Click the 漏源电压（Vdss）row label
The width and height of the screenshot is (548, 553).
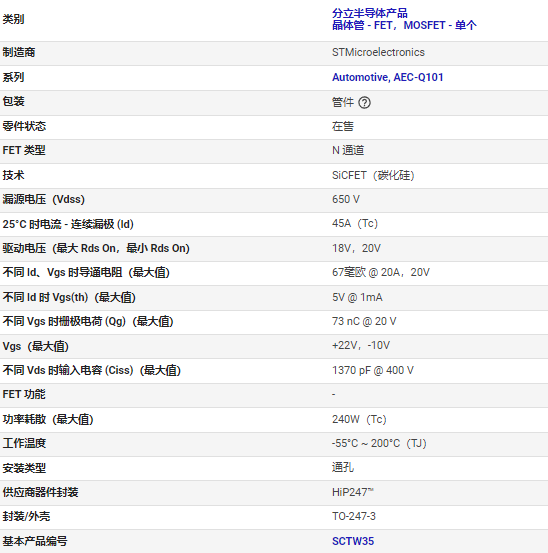(x=44, y=199)
